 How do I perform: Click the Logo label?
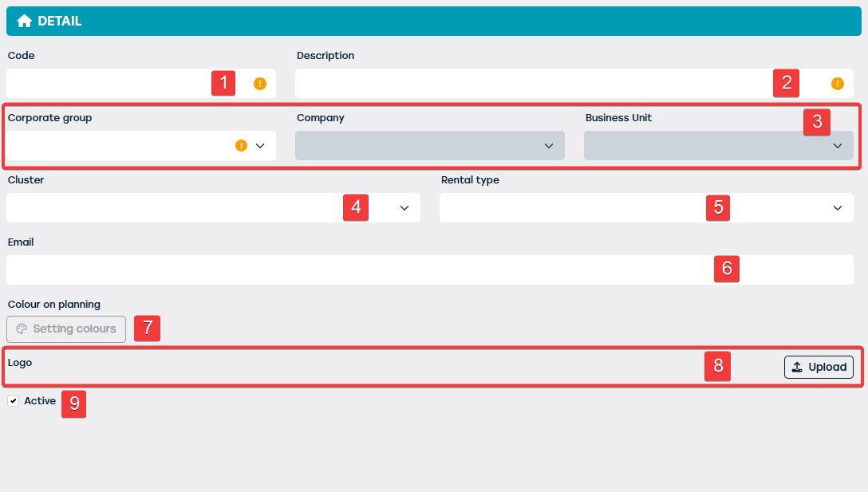[x=20, y=363]
